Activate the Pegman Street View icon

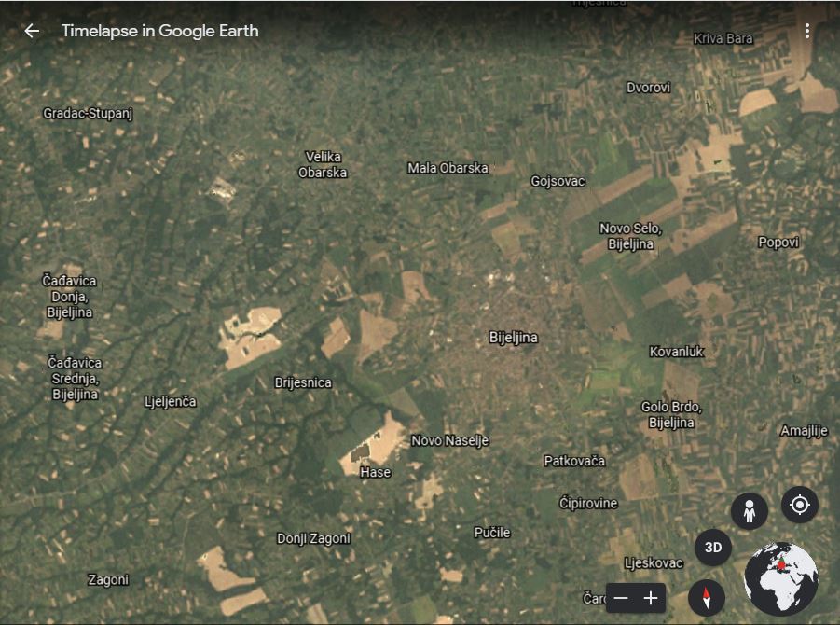pos(749,511)
